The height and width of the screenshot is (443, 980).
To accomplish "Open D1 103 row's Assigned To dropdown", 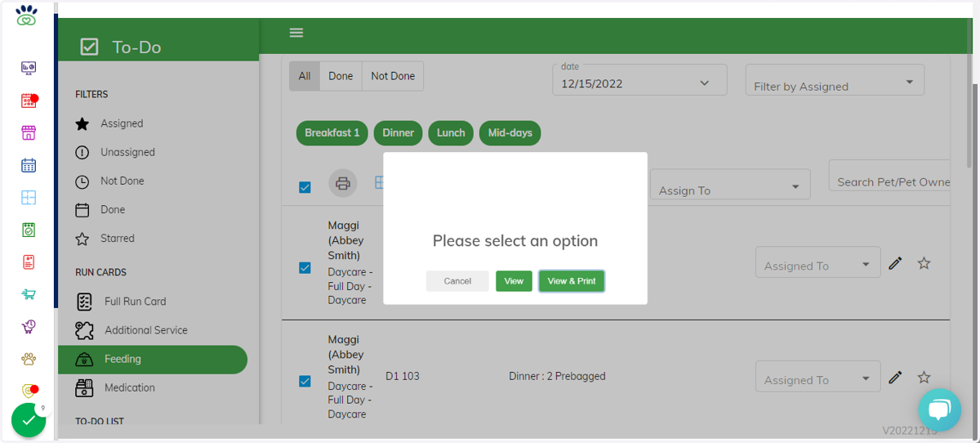I will coord(817,376).
